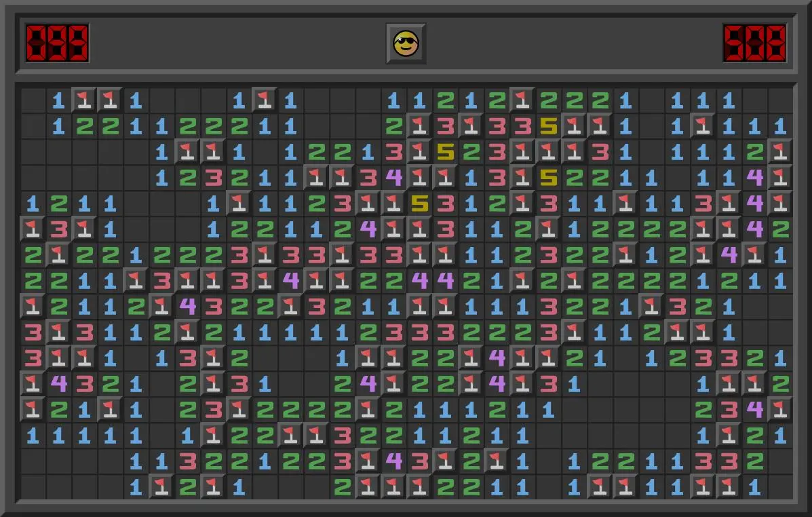Click the rightmost flag in the eleventh row

pyautogui.click(x=548, y=358)
